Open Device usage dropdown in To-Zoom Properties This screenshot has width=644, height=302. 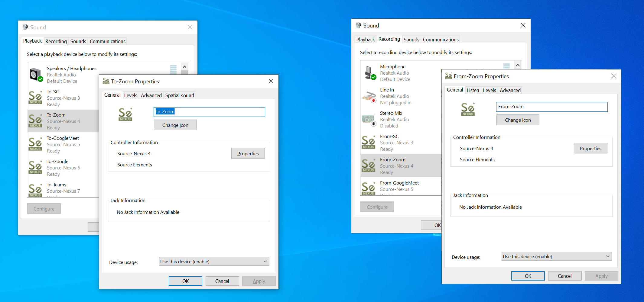coord(214,262)
